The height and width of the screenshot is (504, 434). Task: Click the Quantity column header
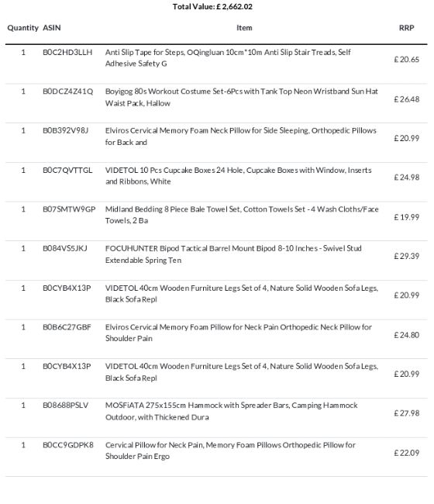22,28
